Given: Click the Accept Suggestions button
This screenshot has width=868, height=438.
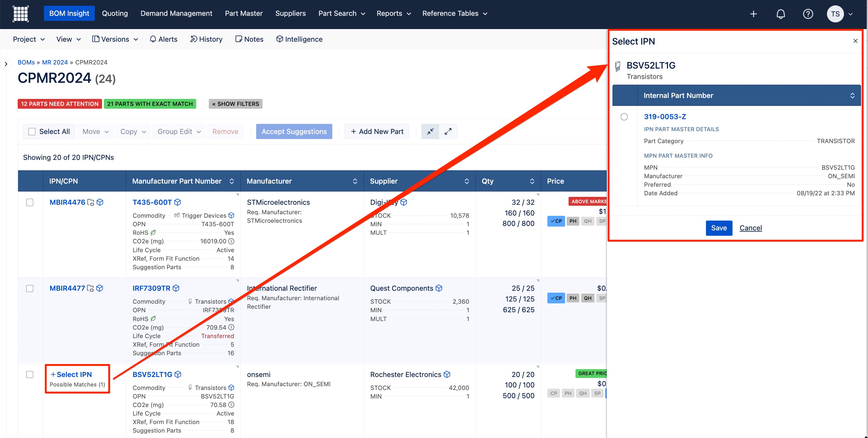Looking at the screenshot, I should (294, 131).
